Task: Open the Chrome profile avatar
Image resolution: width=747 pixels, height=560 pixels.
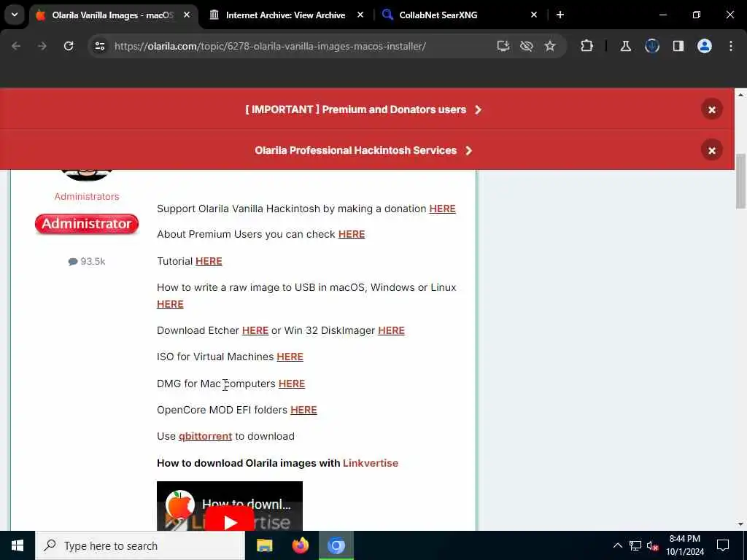Action: click(x=705, y=46)
